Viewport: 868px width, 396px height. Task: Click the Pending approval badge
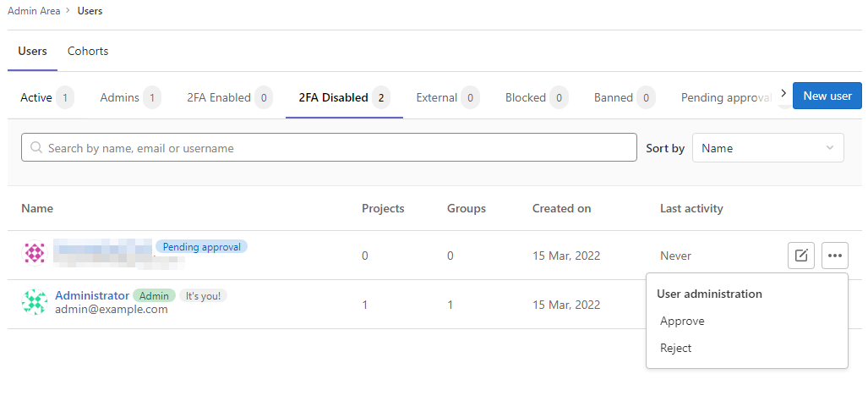pyautogui.click(x=201, y=247)
